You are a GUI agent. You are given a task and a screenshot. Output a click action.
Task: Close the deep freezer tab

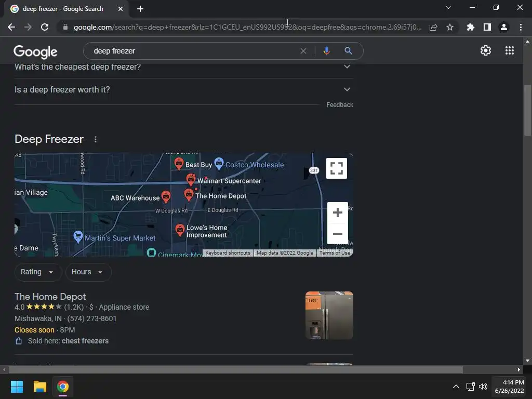(121, 9)
